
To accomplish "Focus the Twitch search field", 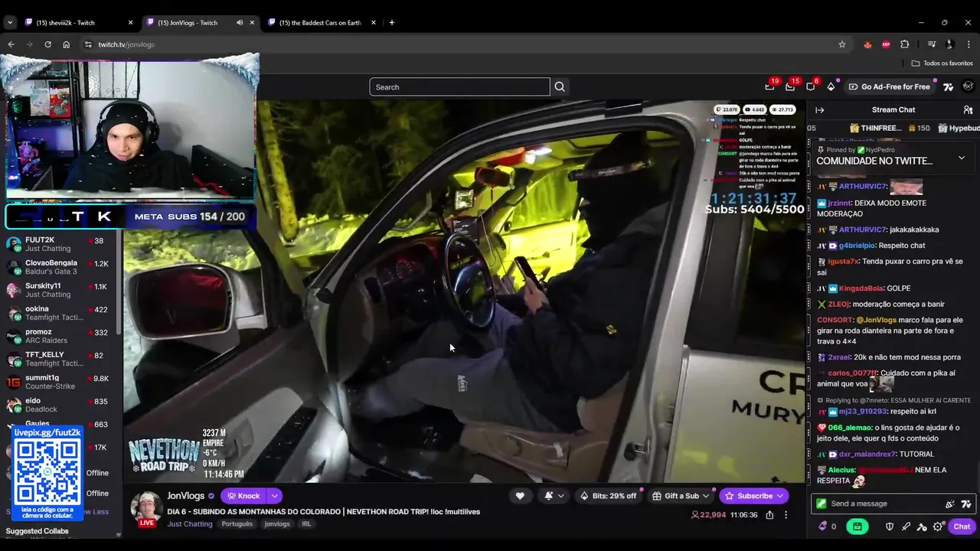I will (459, 86).
